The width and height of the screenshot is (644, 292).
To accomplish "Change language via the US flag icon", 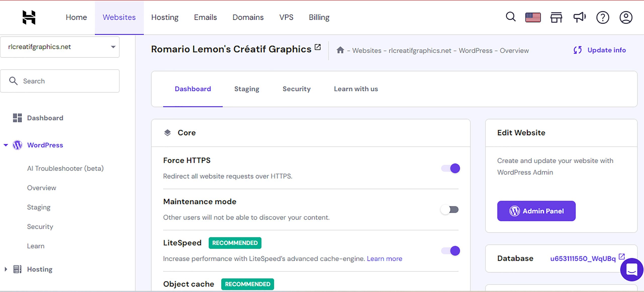I will pyautogui.click(x=533, y=17).
